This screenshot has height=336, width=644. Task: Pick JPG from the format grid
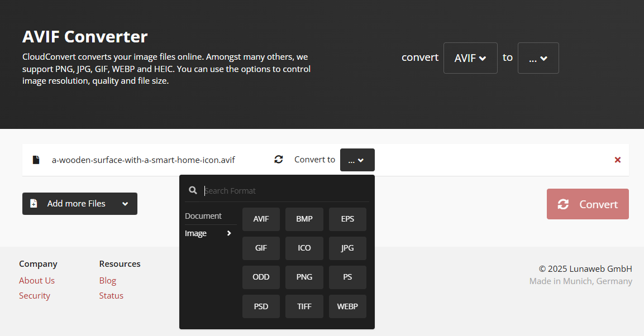click(347, 248)
